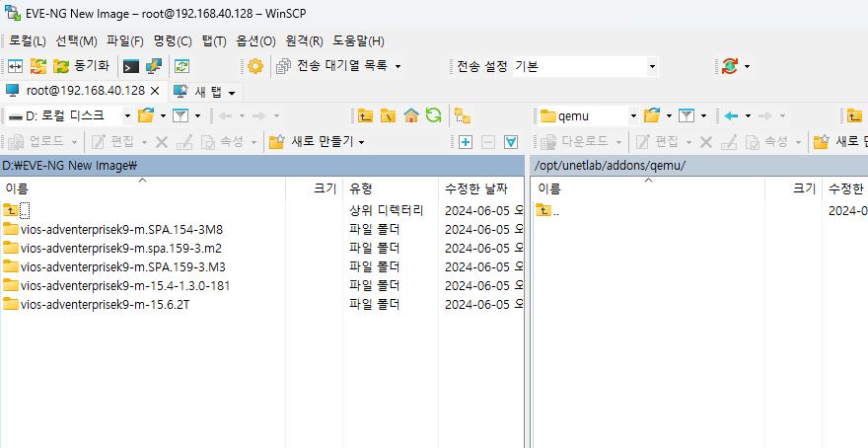Click the remote panel rename icon
Viewport: 868px width, 448px height.
coord(729,142)
